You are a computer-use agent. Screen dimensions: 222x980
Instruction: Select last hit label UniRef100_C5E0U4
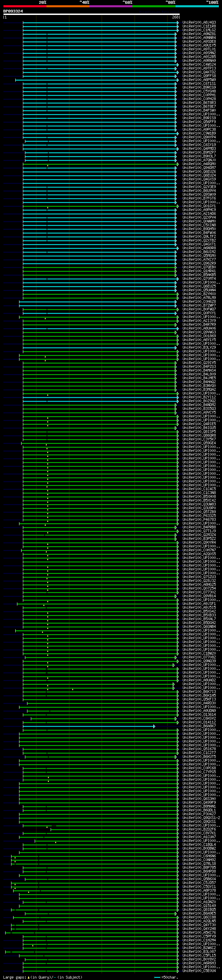199,971
